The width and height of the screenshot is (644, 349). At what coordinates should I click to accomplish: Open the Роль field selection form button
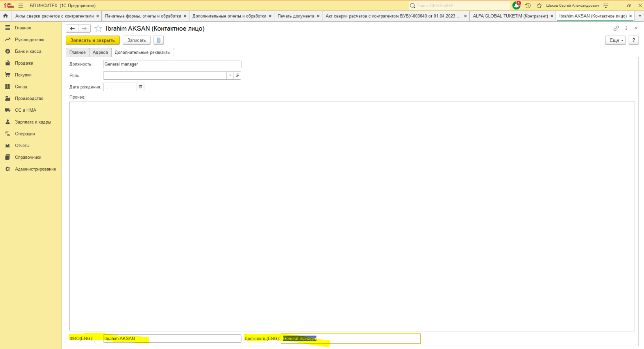tap(238, 75)
